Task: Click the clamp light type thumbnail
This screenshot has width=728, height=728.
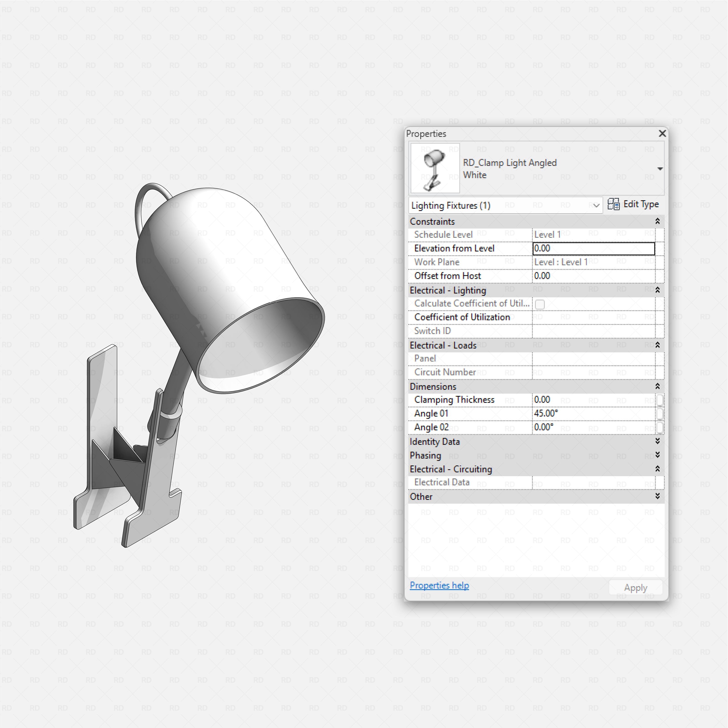Action: [435, 168]
